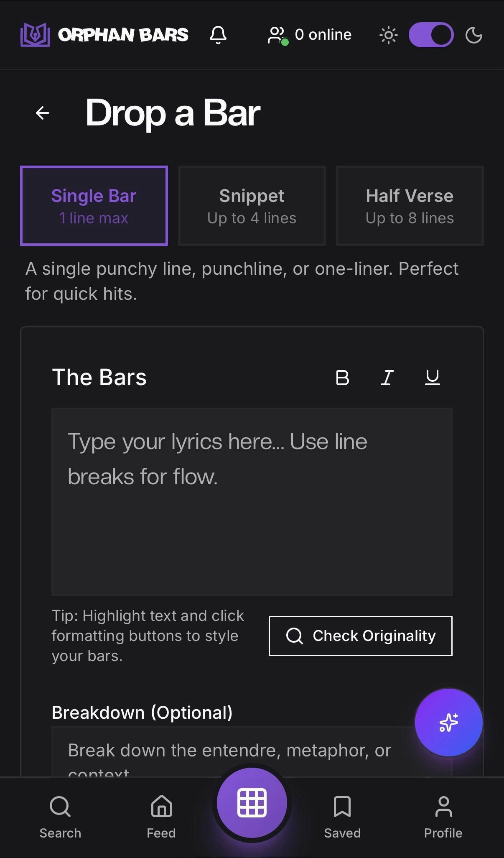This screenshot has height=858, width=504.
Task: Toggle bold formatting for the bars
Action: (x=343, y=378)
